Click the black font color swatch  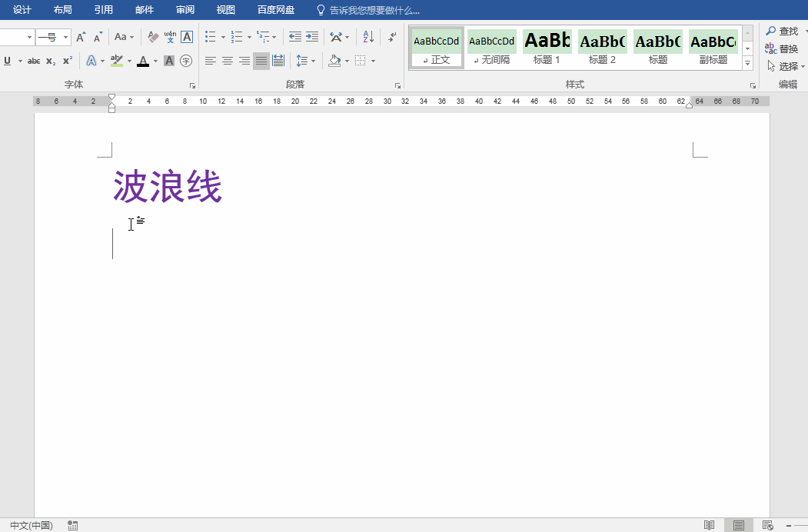coord(142,61)
